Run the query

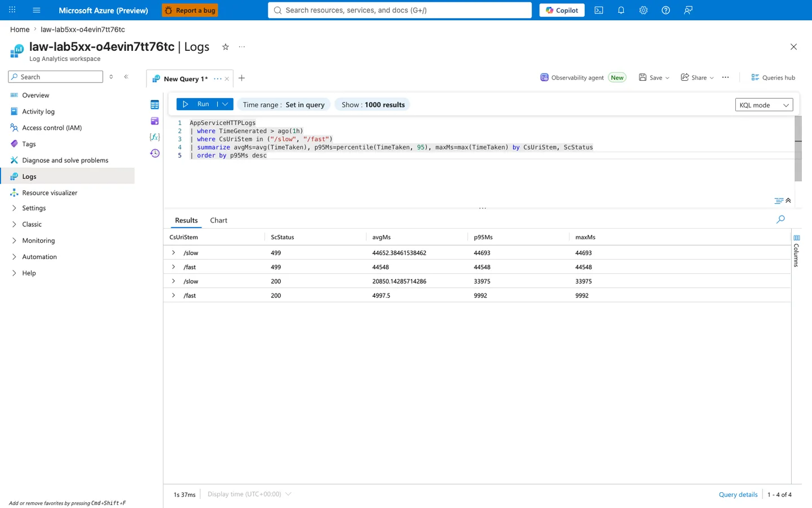pyautogui.click(x=197, y=104)
